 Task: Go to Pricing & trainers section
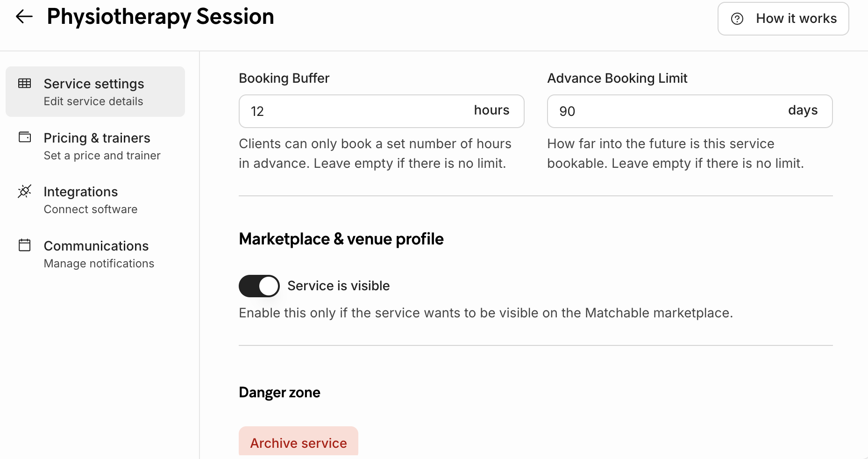coord(97,138)
